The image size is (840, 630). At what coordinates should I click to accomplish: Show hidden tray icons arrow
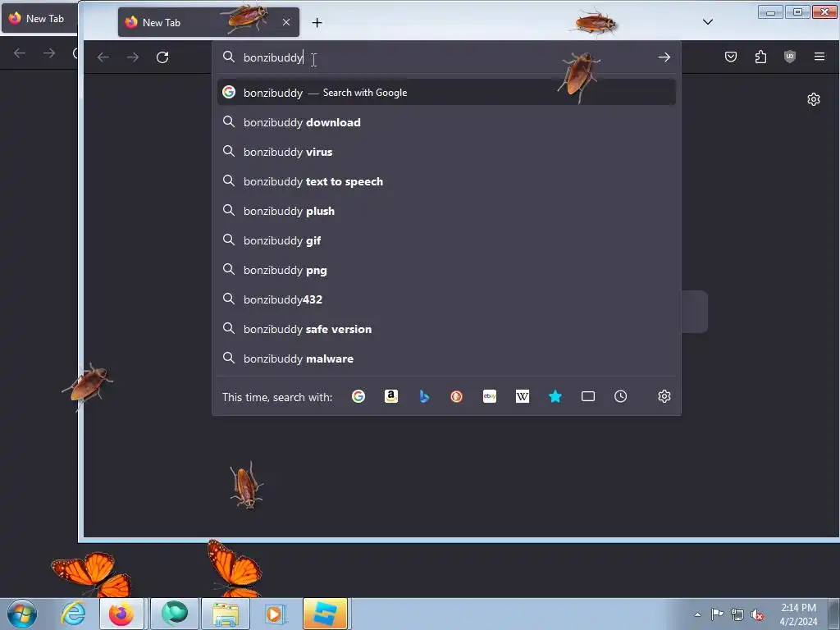pyautogui.click(x=697, y=614)
